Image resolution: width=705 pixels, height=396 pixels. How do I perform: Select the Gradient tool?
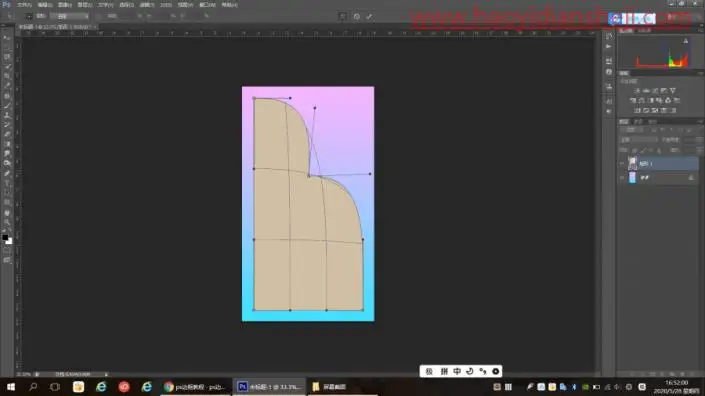coord(7,144)
